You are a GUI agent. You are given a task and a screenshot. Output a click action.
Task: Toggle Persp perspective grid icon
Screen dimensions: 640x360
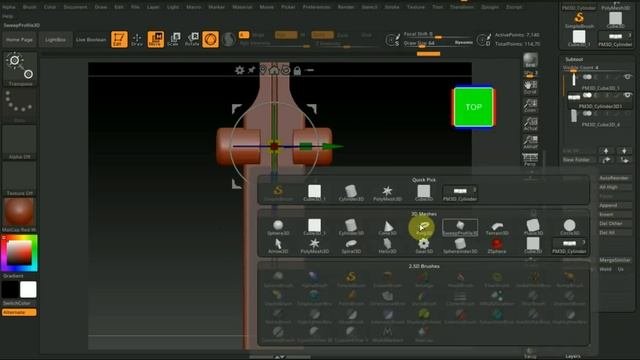[530, 160]
